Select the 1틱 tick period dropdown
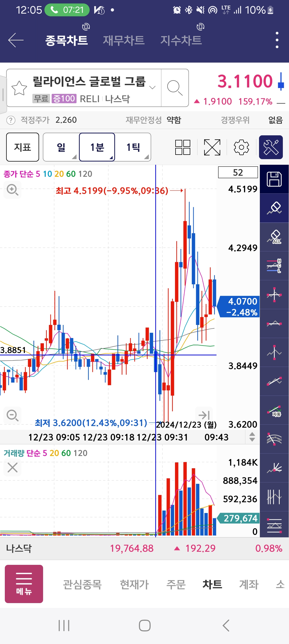 pos(133,147)
